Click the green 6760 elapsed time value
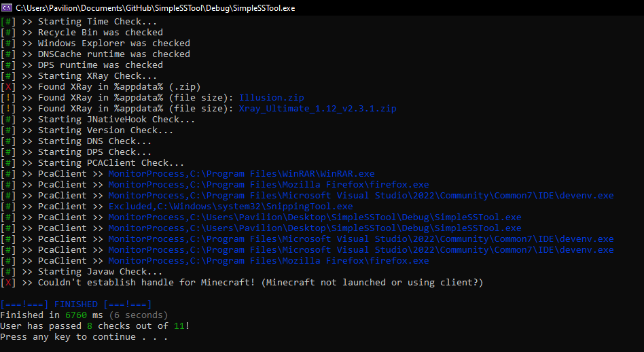Image resolution: width=644 pixels, height=352 pixels. coord(76,315)
